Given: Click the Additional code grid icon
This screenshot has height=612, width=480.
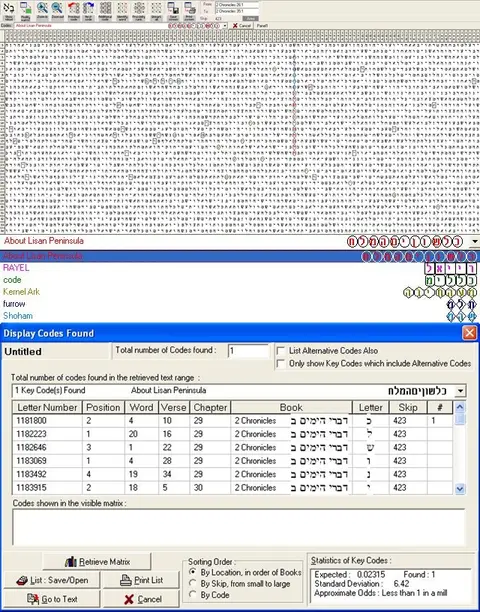Looking at the screenshot, I should (105, 11).
